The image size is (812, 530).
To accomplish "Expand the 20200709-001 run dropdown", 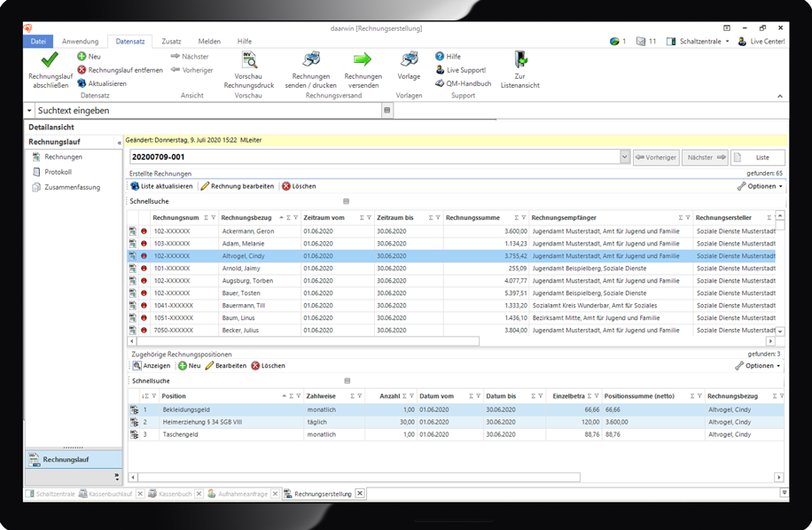I will click(x=625, y=157).
